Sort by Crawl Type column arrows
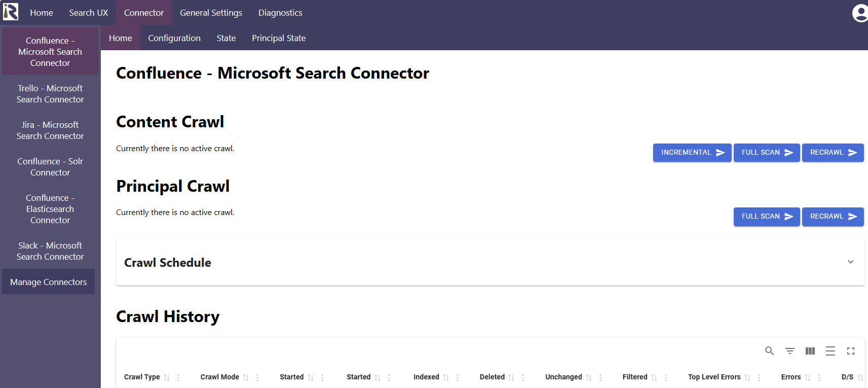The height and width of the screenshot is (388, 868). pos(167,377)
